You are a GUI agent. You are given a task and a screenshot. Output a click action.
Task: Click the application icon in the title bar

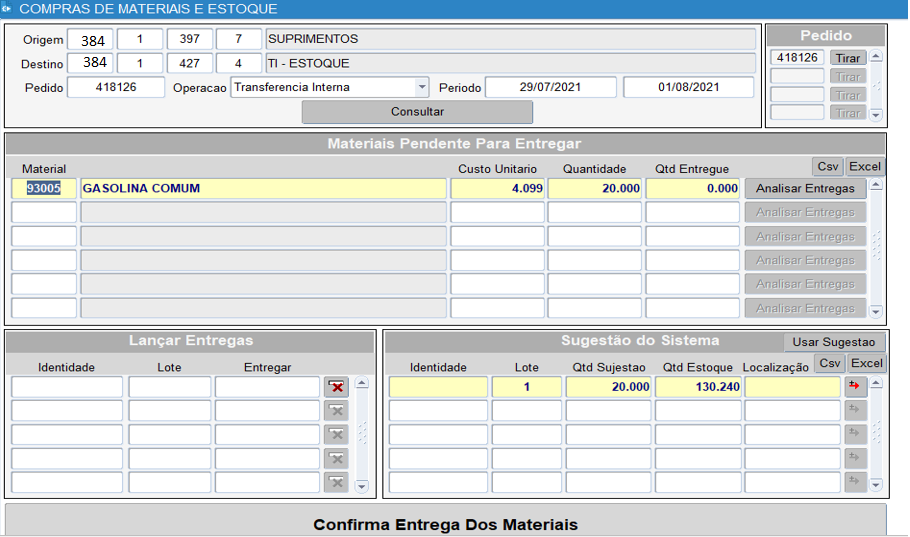6,9
